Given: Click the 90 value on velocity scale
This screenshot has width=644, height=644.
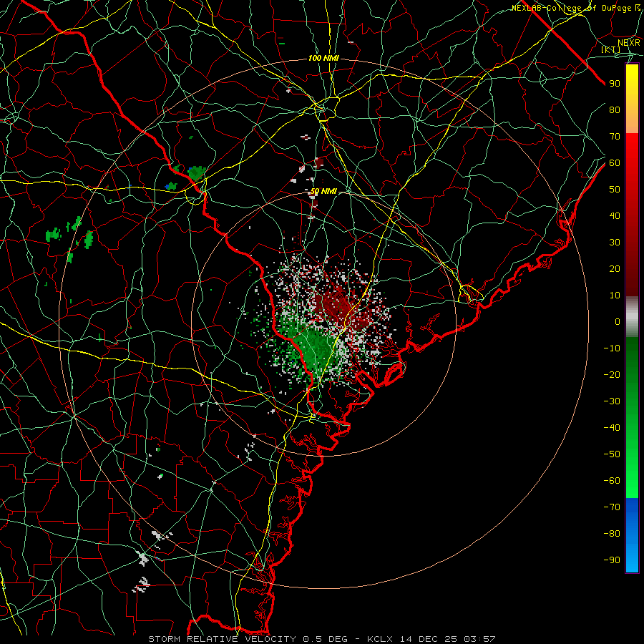Looking at the screenshot, I should pyautogui.click(x=615, y=84).
